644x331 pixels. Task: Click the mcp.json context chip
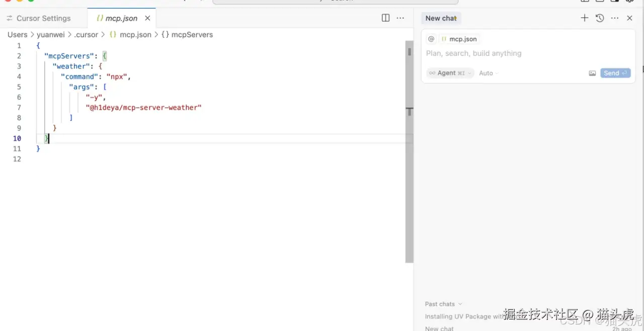tap(459, 39)
